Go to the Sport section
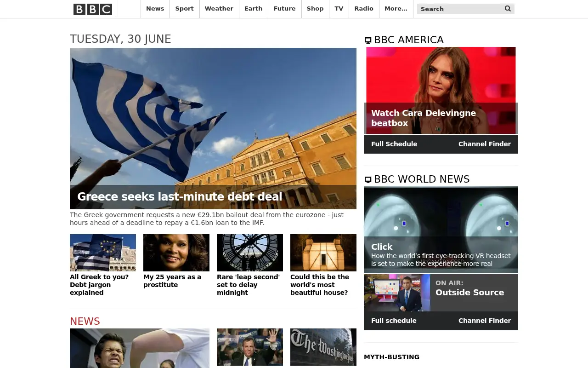 click(x=185, y=9)
